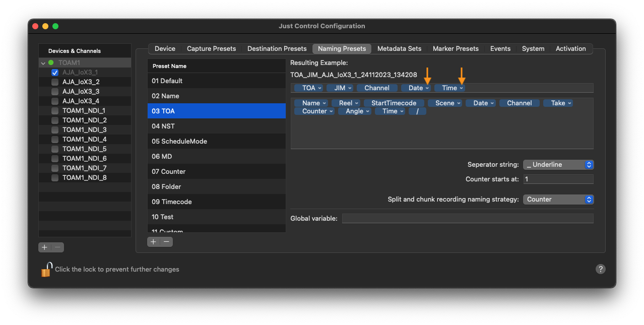Add a device with the Devices & Channels plus button
This screenshot has height=325, width=644.
pos(45,247)
